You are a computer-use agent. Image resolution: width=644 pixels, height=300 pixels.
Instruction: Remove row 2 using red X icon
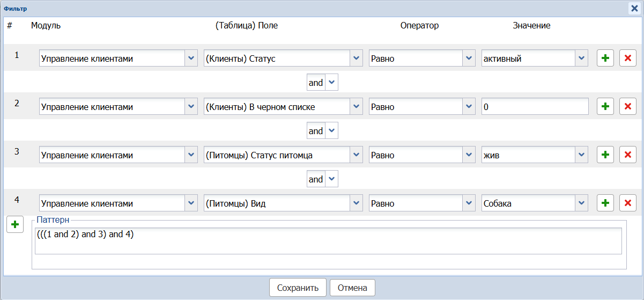tap(628, 107)
